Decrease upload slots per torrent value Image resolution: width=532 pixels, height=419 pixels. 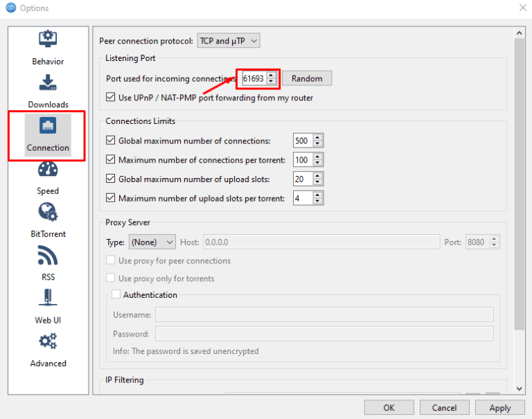tap(317, 201)
